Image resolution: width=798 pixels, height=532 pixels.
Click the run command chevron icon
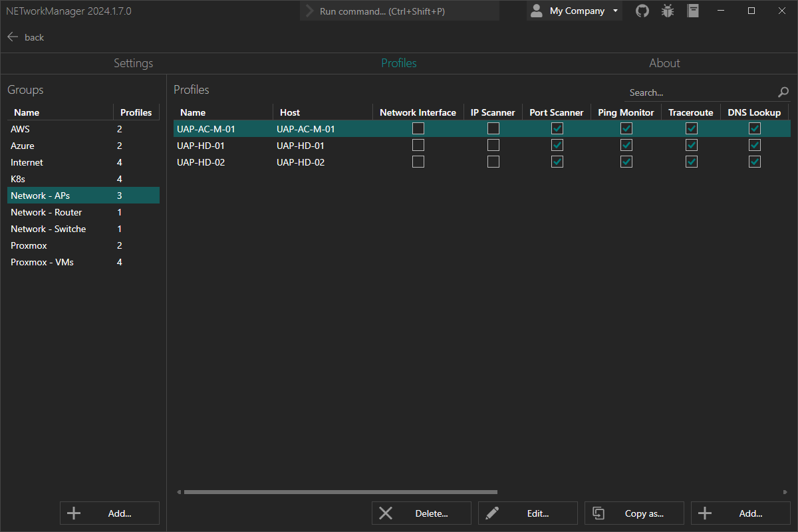(x=309, y=11)
